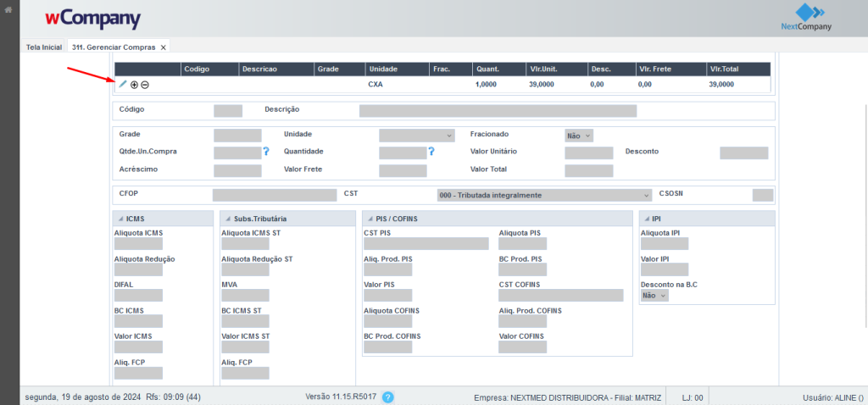Click the MVA input field
The width and height of the screenshot is (868, 405).
pyautogui.click(x=245, y=296)
